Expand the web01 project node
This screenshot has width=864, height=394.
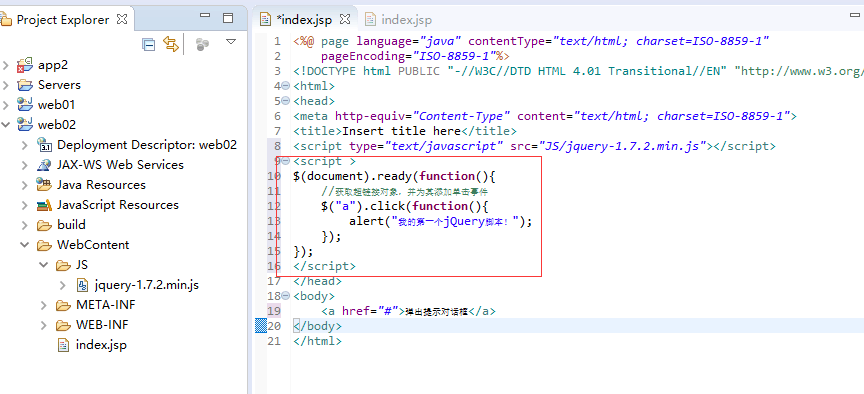[x=6, y=105]
